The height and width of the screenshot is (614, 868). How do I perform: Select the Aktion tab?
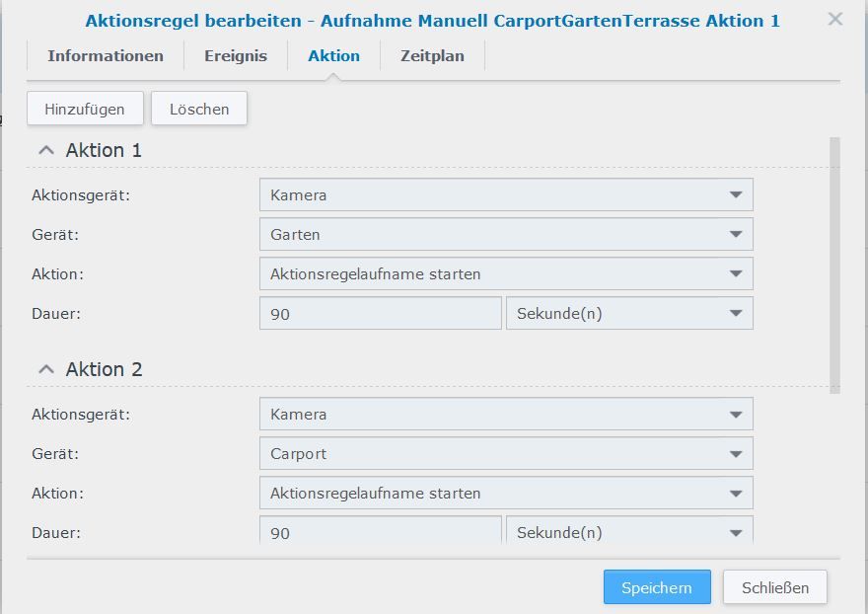(333, 56)
